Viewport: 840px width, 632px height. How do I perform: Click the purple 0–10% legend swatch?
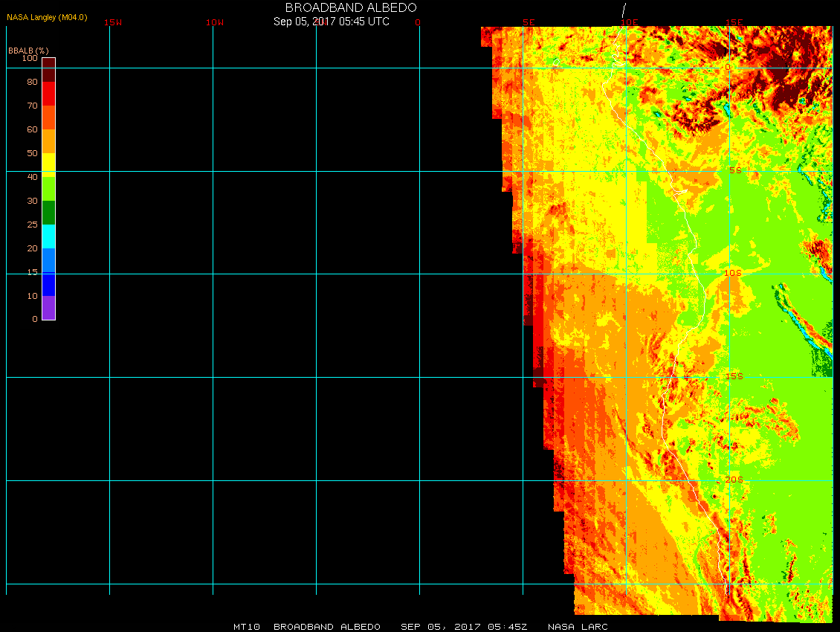coord(48,308)
